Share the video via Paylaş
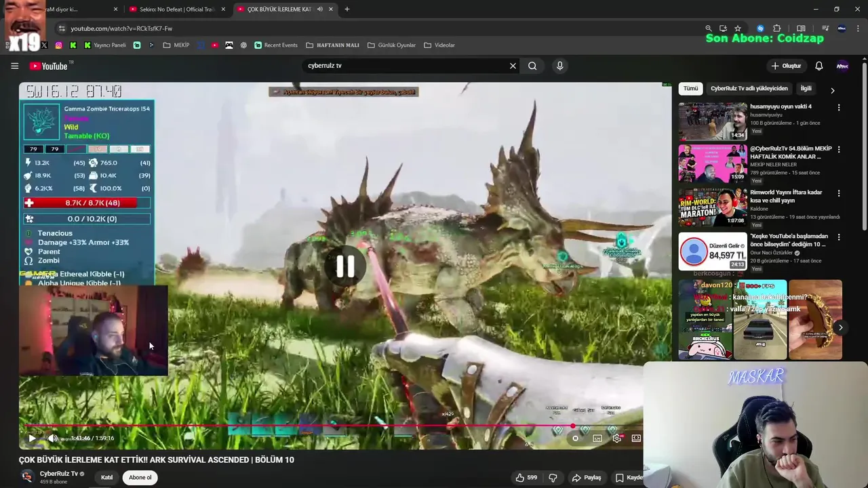868x488 pixels. 587,477
